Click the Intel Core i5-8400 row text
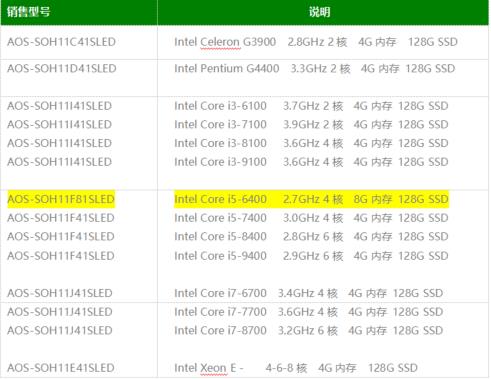The height and width of the screenshot is (379, 491). (311, 237)
